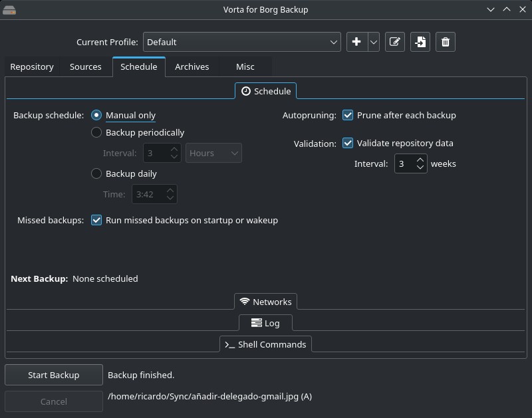Open the add-profile dropdown arrow
The height and width of the screenshot is (418, 532).
click(374, 42)
